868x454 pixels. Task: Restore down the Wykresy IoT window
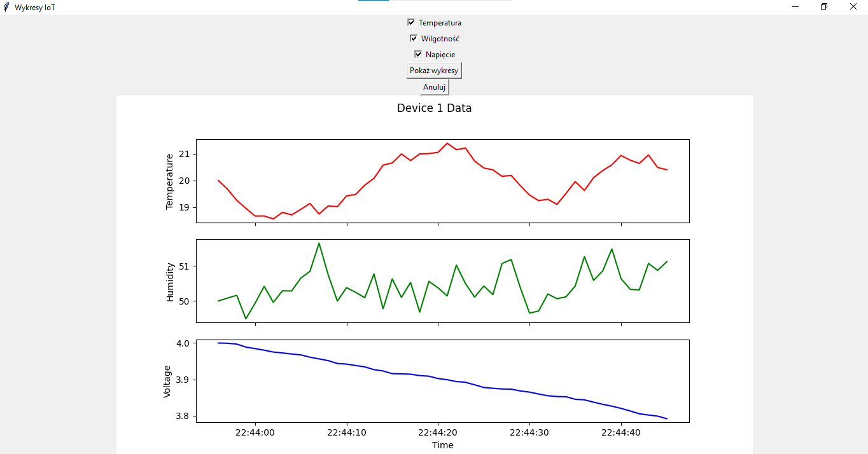pos(824,7)
